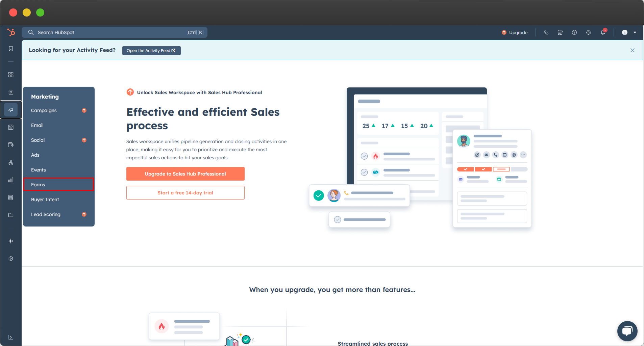
Task: Open the calling phone icon in header
Action: (x=546, y=32)
